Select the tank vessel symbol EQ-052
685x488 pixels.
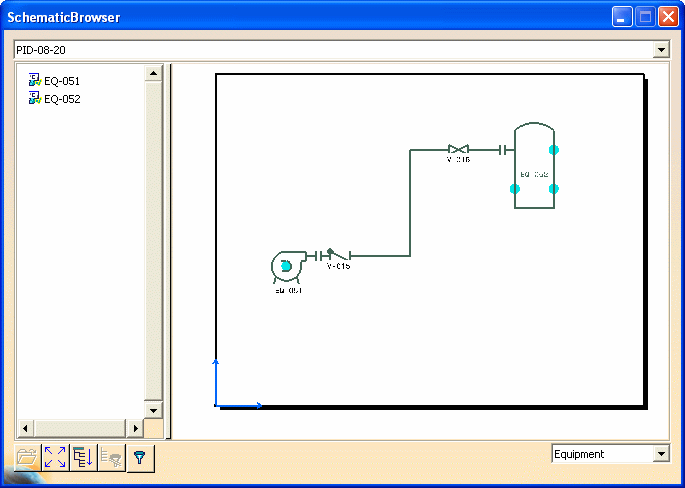(x=534, y=166)
